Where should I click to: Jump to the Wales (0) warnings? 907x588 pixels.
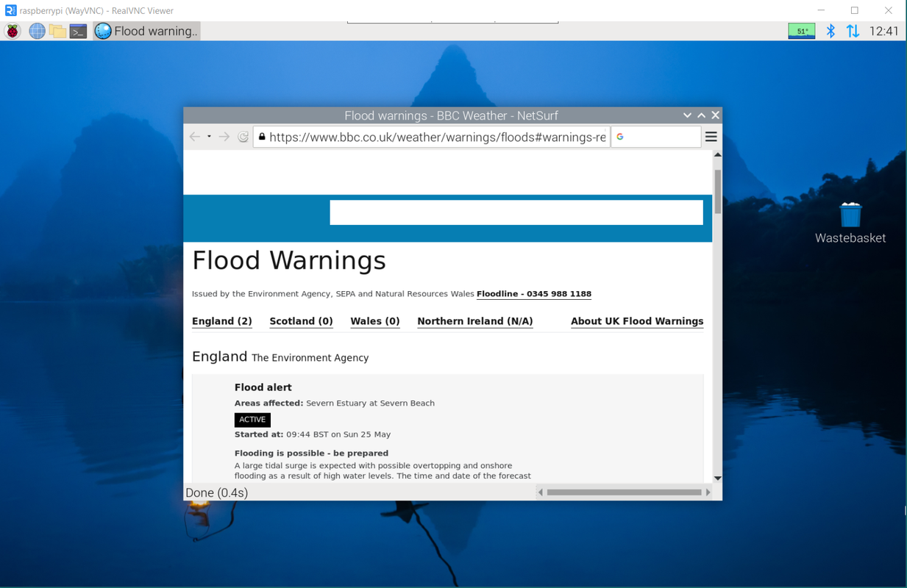pyautogui.click(x=375, y=321)
